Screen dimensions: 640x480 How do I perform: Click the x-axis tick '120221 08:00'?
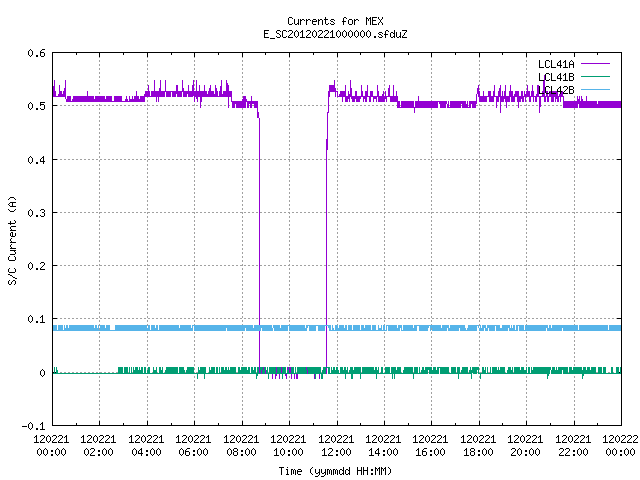[x=241, y=445]
